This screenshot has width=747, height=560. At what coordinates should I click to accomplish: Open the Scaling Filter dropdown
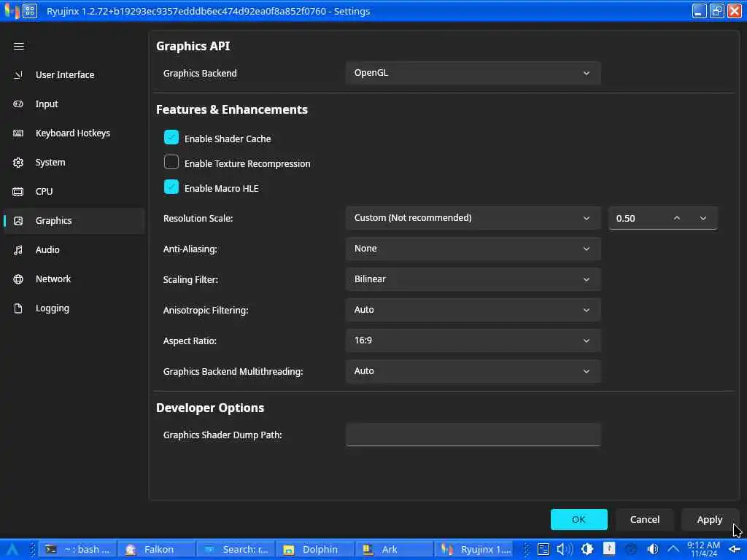click(x=473, y=279)
